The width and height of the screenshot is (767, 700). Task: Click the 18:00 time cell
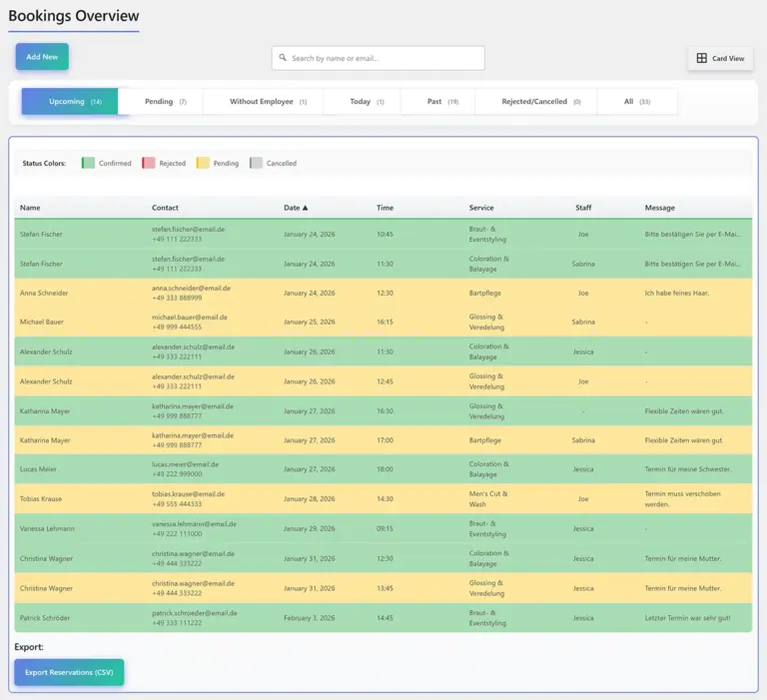coord(384,469)
